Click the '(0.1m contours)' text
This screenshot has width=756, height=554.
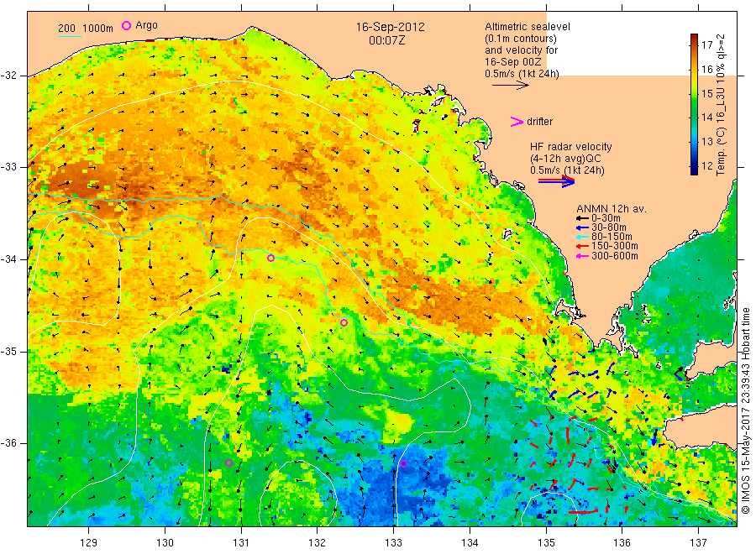[x=520, y=39]
